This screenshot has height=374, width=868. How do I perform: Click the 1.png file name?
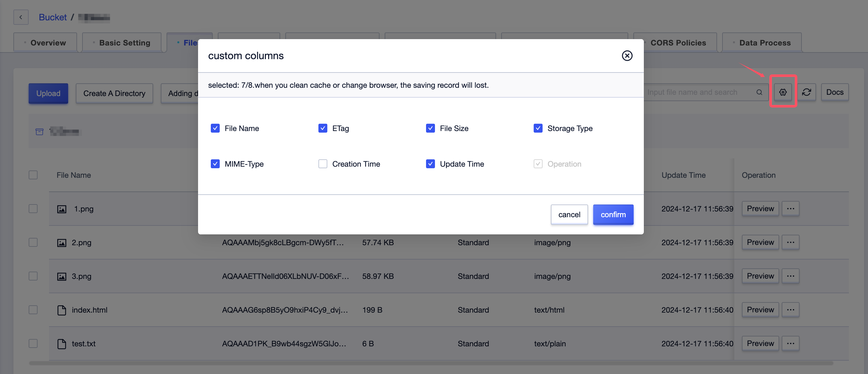[83, 209]
